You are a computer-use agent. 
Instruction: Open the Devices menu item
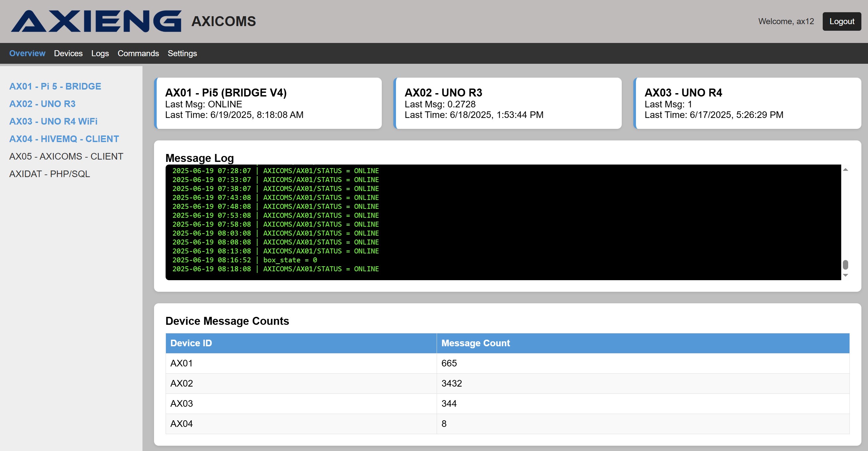[x=68, y=53]
